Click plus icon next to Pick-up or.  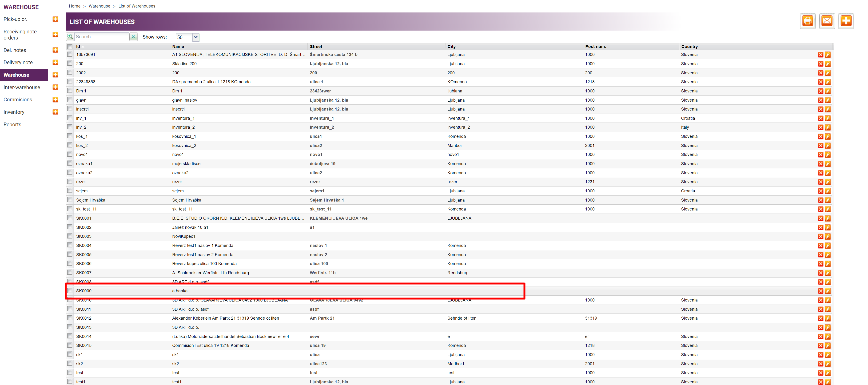[x=56, y=19]
